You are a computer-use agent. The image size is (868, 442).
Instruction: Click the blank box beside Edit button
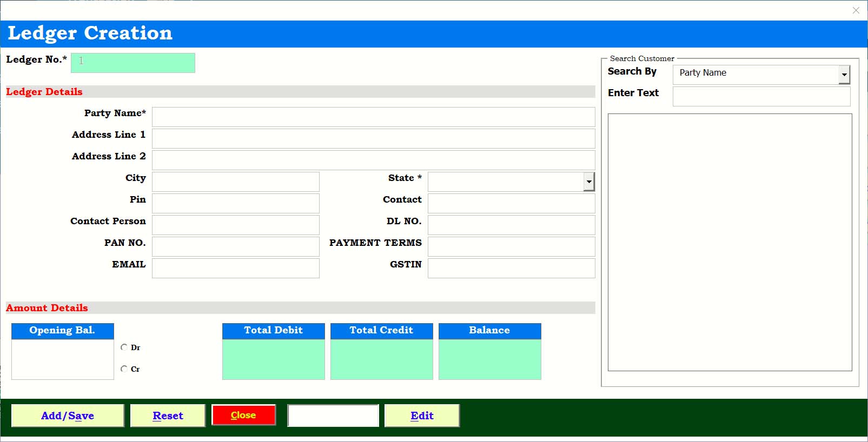point(333,416)
